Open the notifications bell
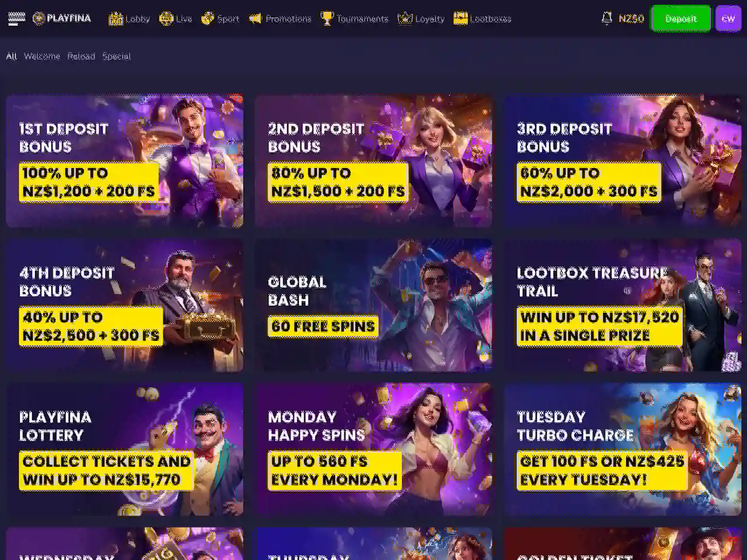Screen dimensions: 747x560 click(x=606, y=19)
